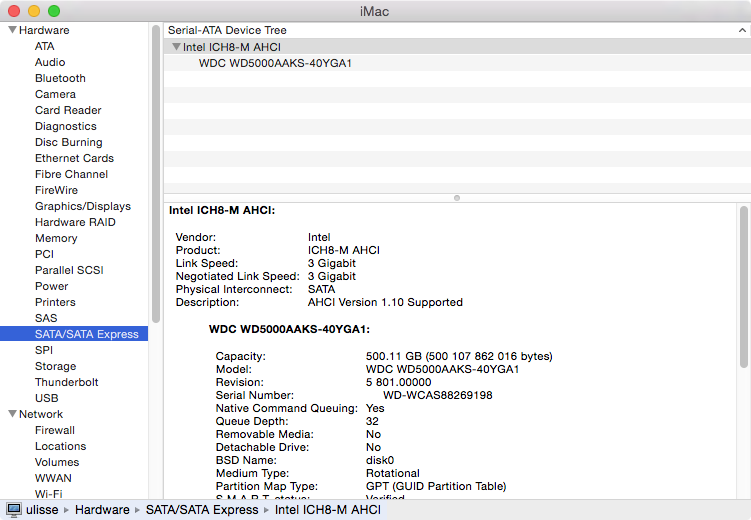Image resolution: width=751 pixels, height=520 pixels.
Task: Open Volumes under Network
Action: [57, 462]
